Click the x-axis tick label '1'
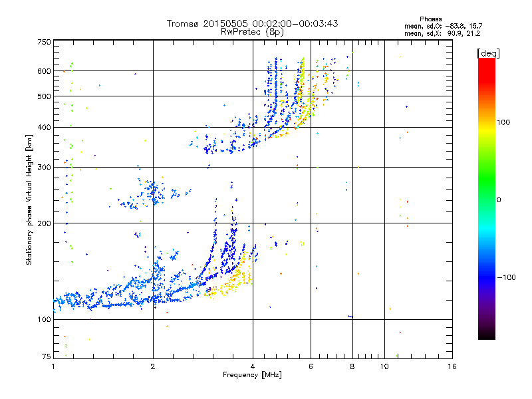Image resolution: width=532 pixels, height=399 pixels. [53, 366]
